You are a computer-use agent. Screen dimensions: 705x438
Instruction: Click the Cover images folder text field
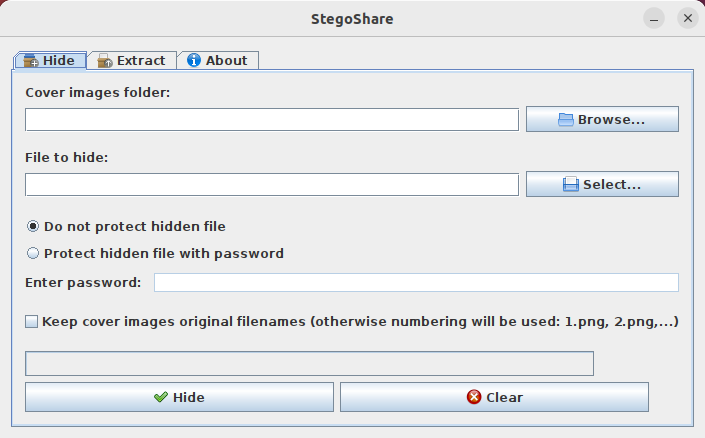272,120
